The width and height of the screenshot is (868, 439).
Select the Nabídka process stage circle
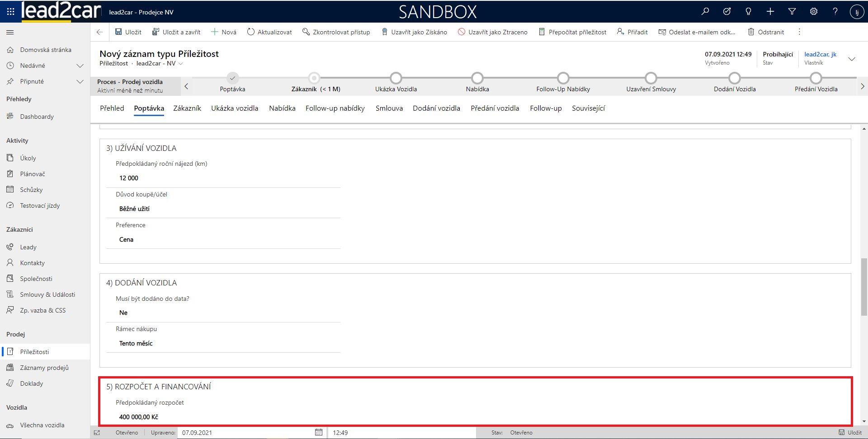[477, 79]
